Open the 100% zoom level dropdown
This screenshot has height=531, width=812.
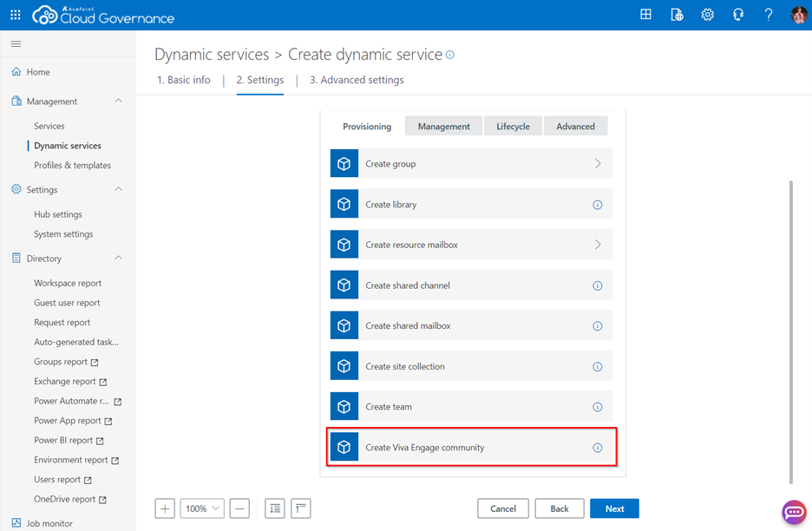(x=202, y=508)
